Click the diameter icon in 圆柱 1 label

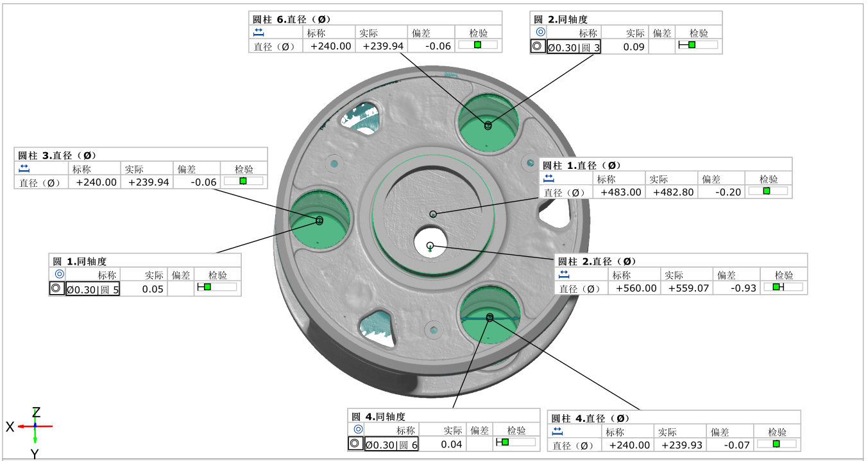pyautogui.click(x=549, y=178)
